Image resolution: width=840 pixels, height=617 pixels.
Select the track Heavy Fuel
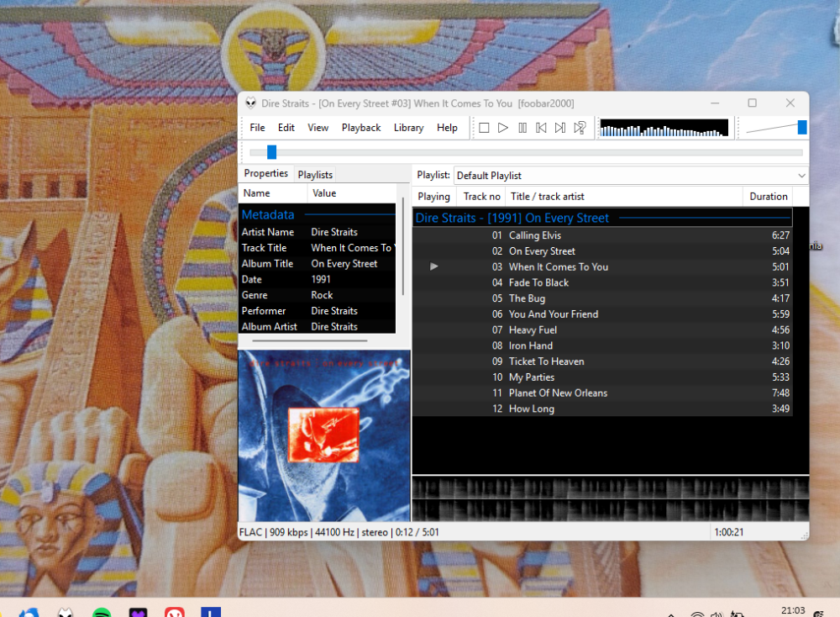533,330
